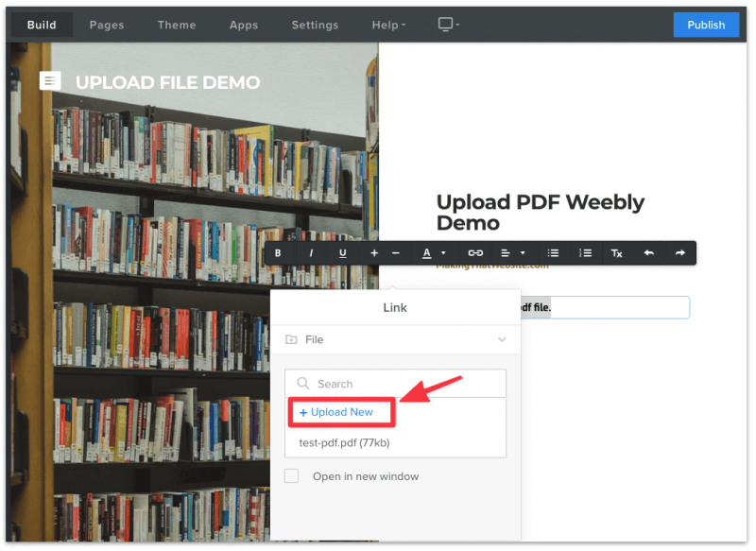The height and width of the screenshot is (551, 756).
Task: Redo the last edit with the forward arrow
Action: tap(679, 253)
